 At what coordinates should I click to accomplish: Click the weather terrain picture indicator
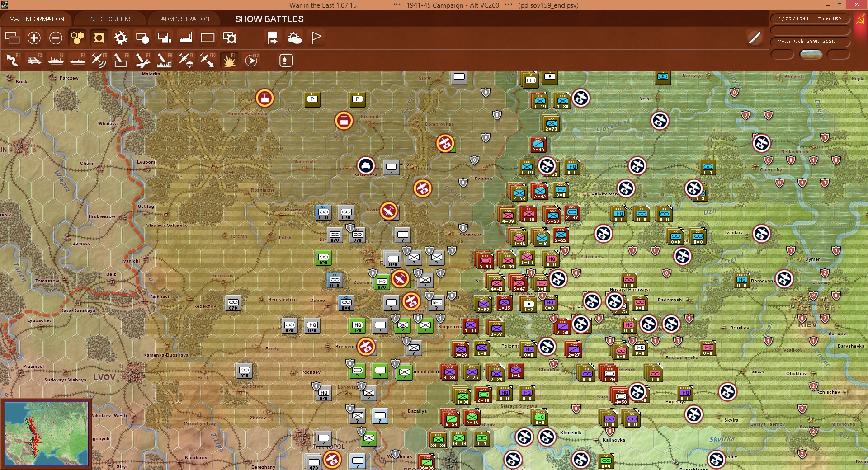pos(811,55)
